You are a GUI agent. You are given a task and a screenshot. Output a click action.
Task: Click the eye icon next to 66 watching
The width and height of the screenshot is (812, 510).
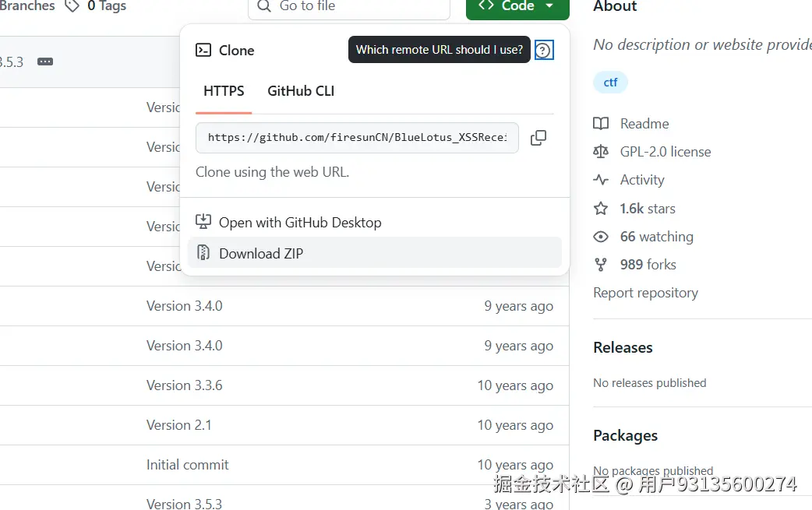(x=601, y=237)
